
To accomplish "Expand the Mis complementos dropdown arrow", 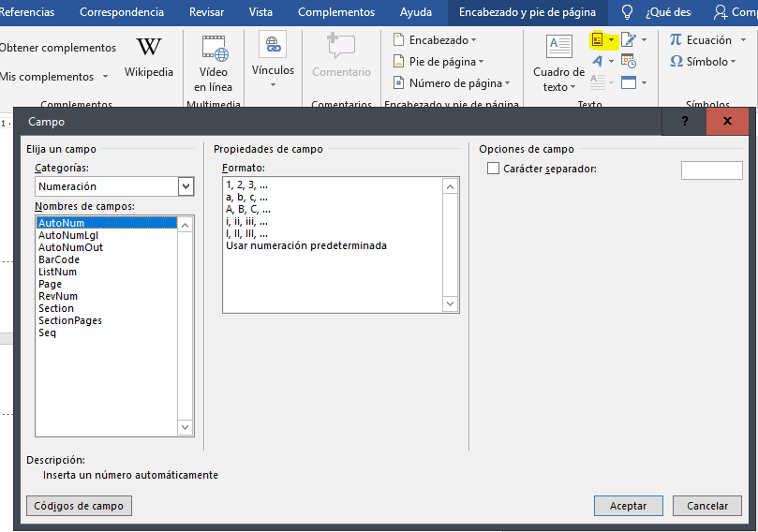I will (105, 77).
